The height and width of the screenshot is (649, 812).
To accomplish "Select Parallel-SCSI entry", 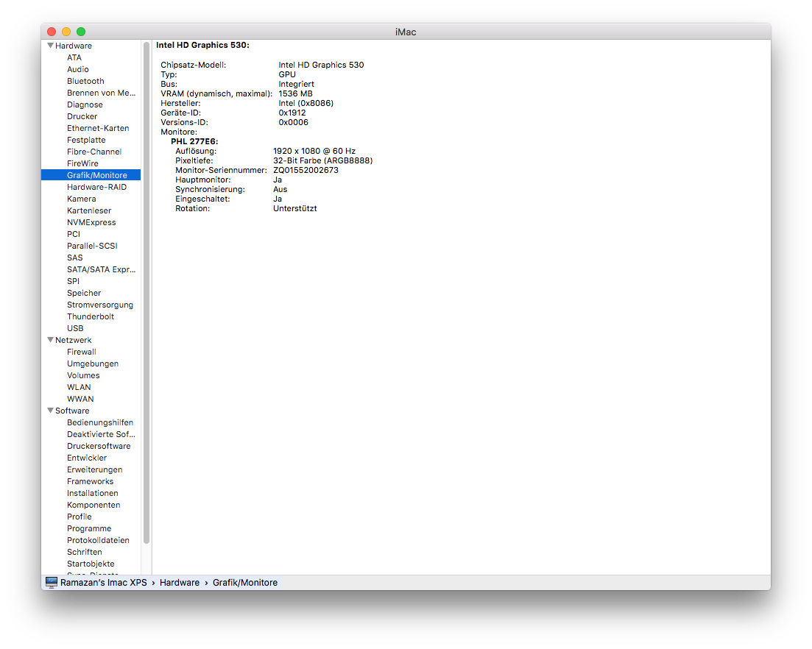I will (92, 246).
